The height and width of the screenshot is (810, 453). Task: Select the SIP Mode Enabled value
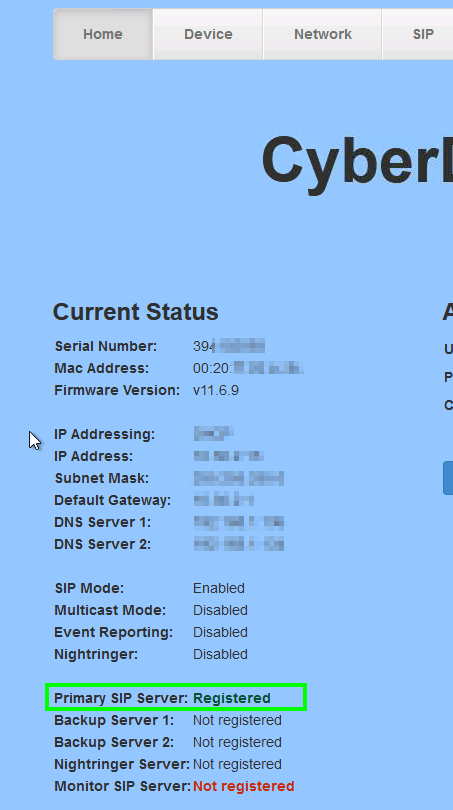(x=219, y=588)
